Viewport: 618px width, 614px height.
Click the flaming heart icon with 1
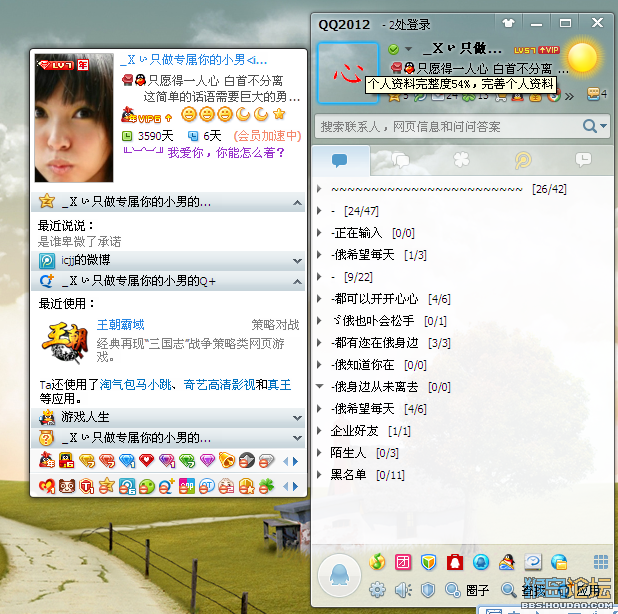coord(47,486)
